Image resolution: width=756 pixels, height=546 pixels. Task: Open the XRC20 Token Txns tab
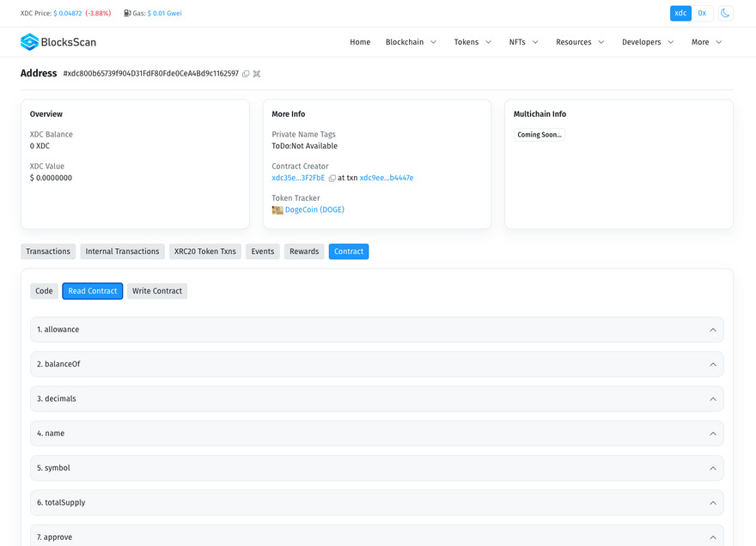[205, 252]
